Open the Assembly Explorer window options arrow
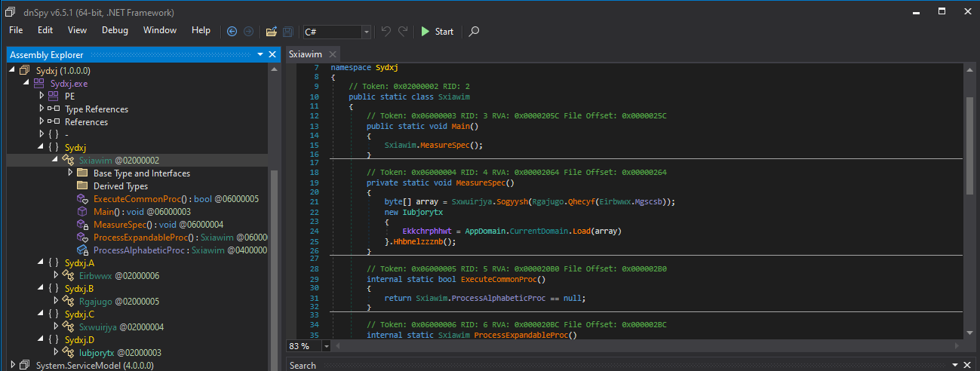This screenshot has height=371, width=980. (260, 54)
